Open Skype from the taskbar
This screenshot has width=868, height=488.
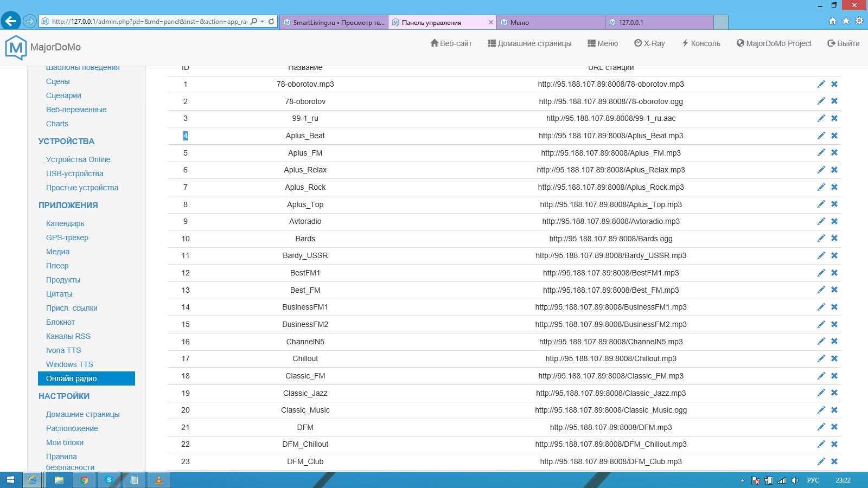coord(108,480)
